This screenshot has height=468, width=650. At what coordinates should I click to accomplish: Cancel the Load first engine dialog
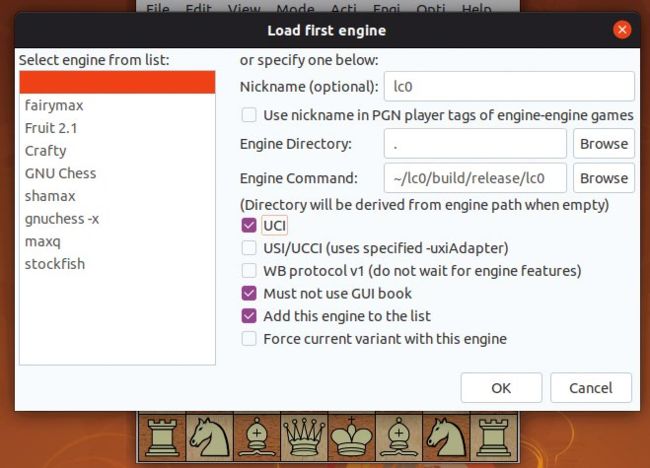[x=590, y=388]
